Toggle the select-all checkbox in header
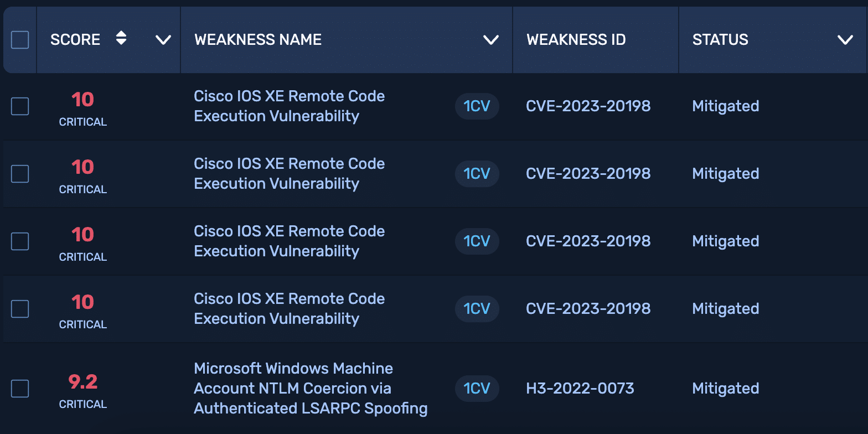The width and height of the screenshot is (868, 434). [x=20, y=40]
